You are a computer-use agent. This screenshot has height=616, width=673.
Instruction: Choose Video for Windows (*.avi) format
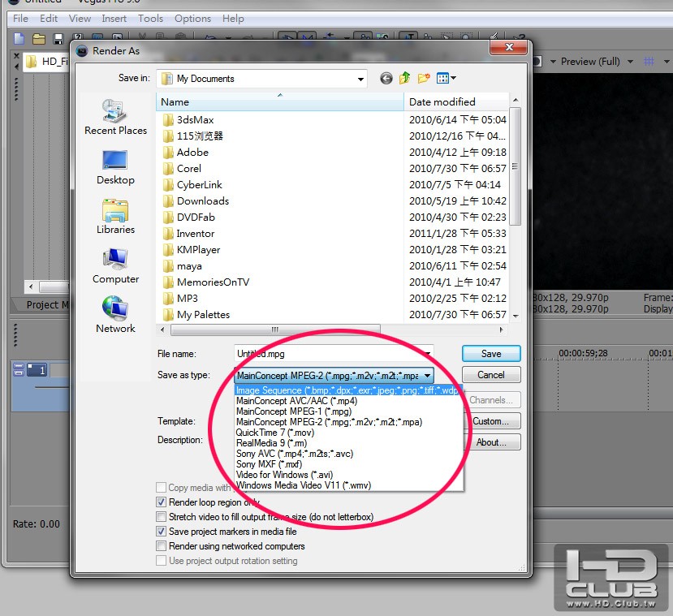tap(348, 475)
